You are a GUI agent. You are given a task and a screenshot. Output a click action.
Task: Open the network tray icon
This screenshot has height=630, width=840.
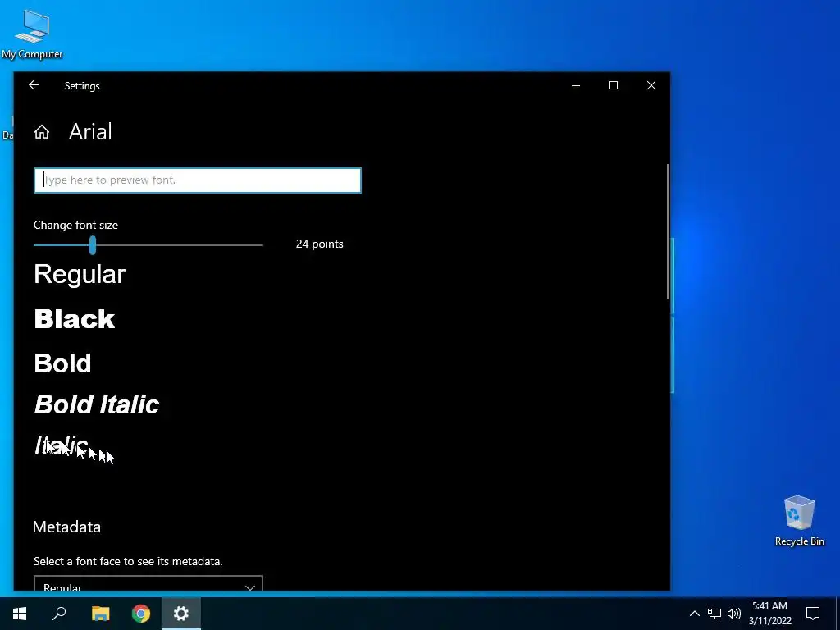pyautogui.click(x=714, y=614)
